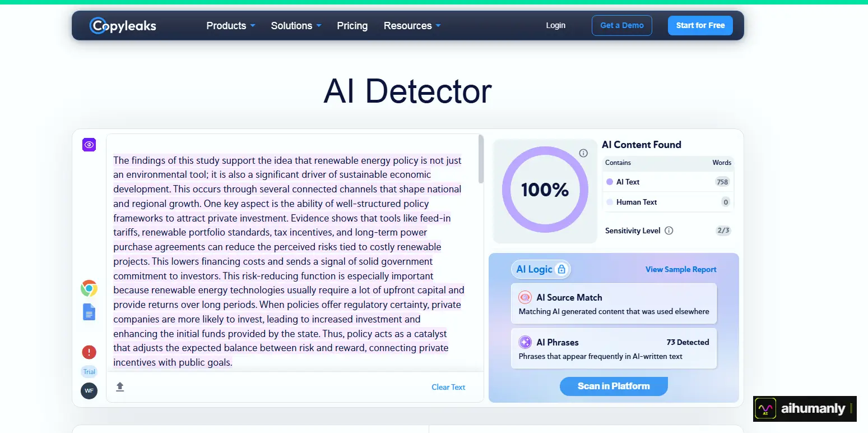The image size is (868, 433).
Task: Click the Start for Free button
Action: [700, 25]
